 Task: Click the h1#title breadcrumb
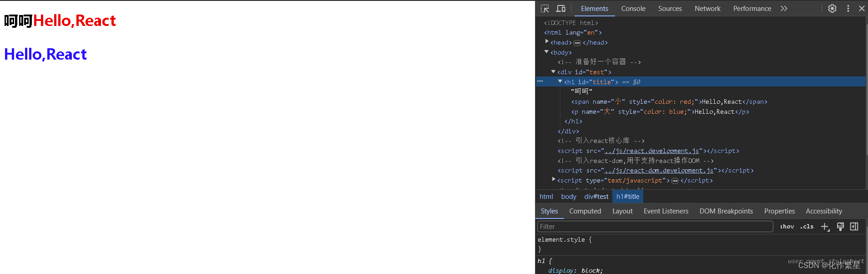click(x=628, y=197)
